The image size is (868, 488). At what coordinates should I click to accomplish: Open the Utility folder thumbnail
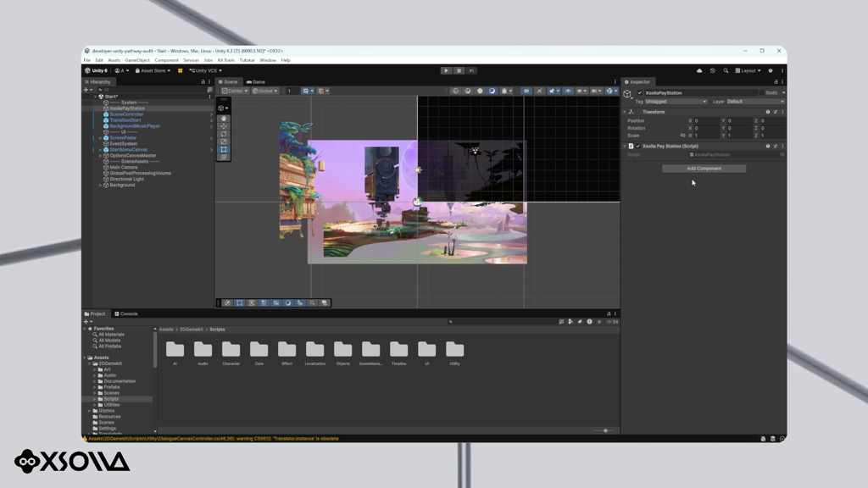click(454, 353)
